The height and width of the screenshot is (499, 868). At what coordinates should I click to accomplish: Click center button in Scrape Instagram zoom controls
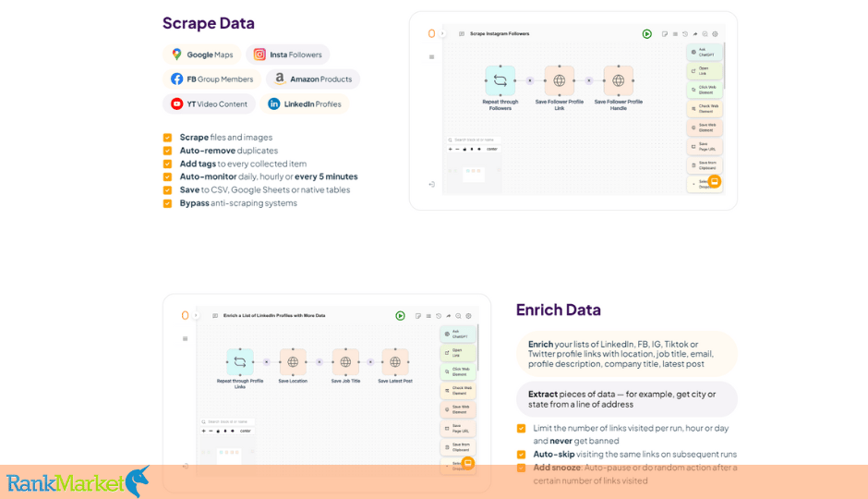(492, 149)
